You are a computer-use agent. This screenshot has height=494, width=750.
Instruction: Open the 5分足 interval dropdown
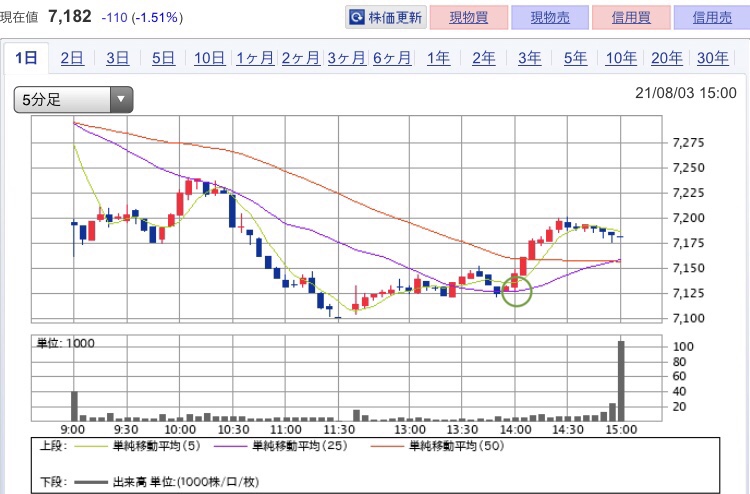point(73,99)
